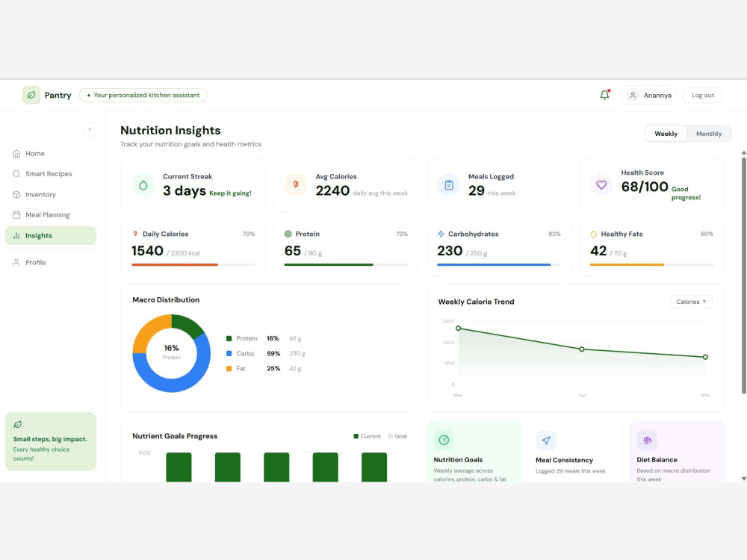Viewport: 747px width, 560px height.
Task: Click the Nutrition Goals card title
Action: coord(458,459)
